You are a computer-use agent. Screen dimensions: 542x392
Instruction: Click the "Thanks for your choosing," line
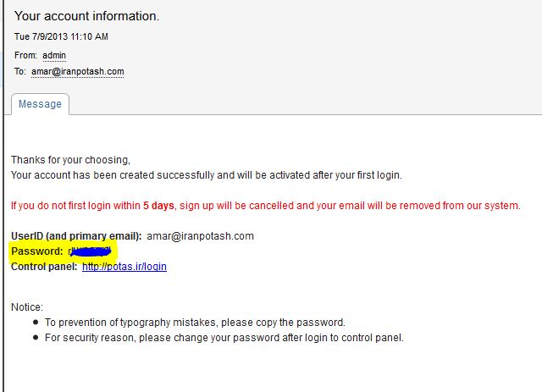[x=70, y=159]
